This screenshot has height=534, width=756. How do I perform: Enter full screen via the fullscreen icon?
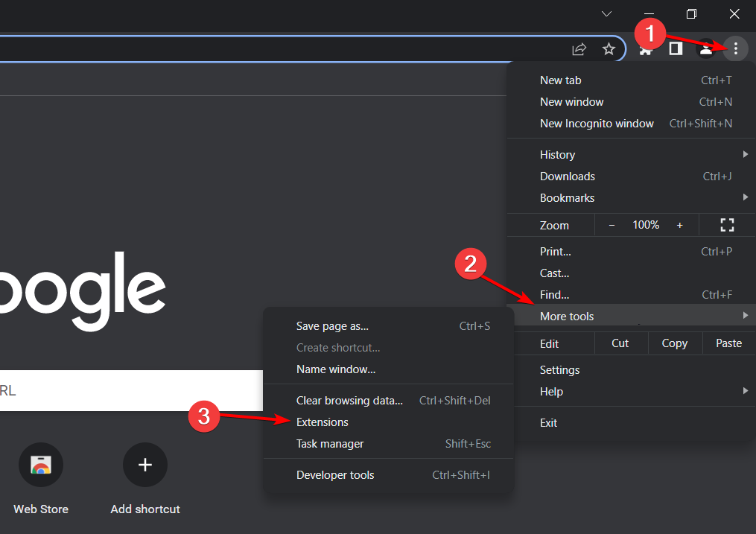click(x=726, y=224)
